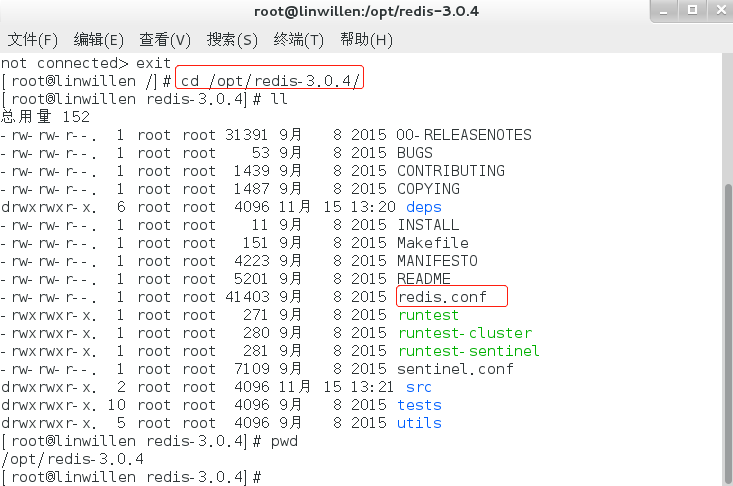Click file size 31391 of 00-RELEASENOTES
The image size is (733, 486).
point(246,135)
